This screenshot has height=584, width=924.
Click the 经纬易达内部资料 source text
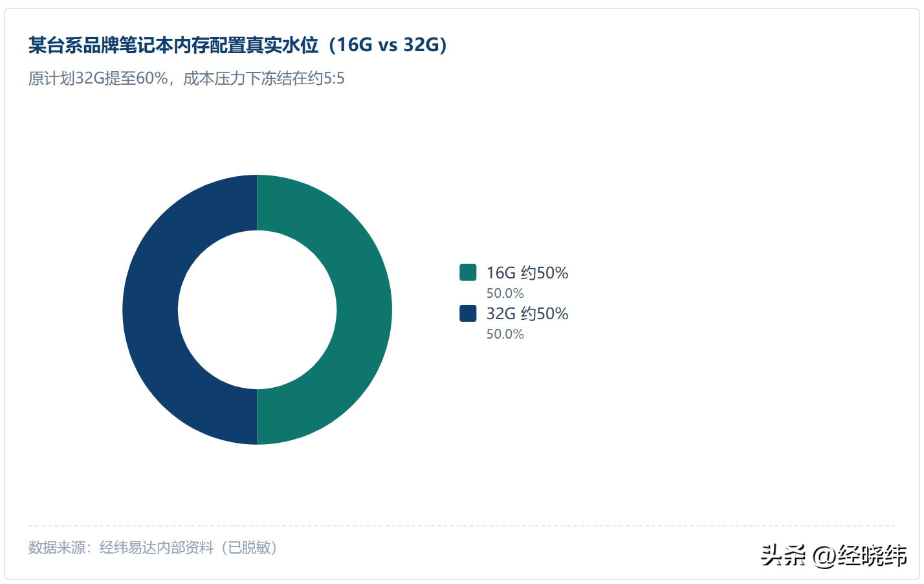coord(157,548)
